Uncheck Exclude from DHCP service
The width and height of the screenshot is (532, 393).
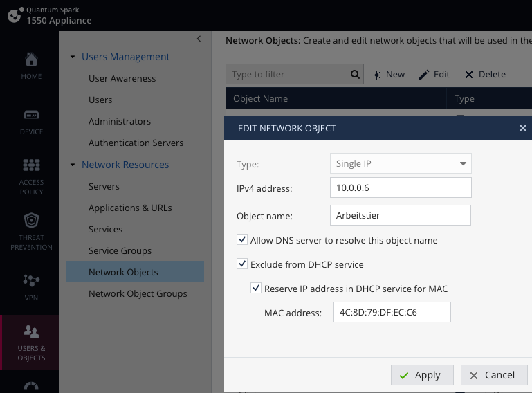point(242,264)
